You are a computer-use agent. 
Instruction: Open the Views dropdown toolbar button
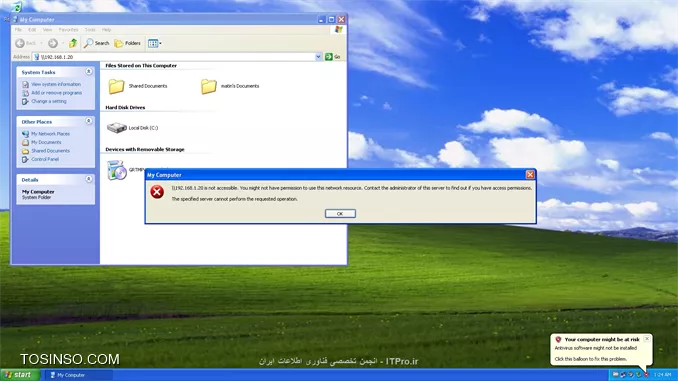(x=154, y=43)
